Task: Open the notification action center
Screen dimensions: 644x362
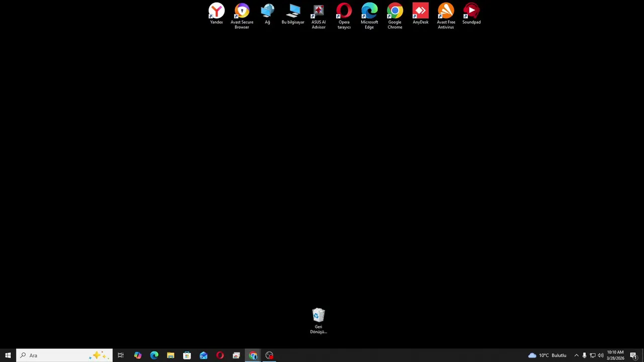Action: click(x=633, y=355)
